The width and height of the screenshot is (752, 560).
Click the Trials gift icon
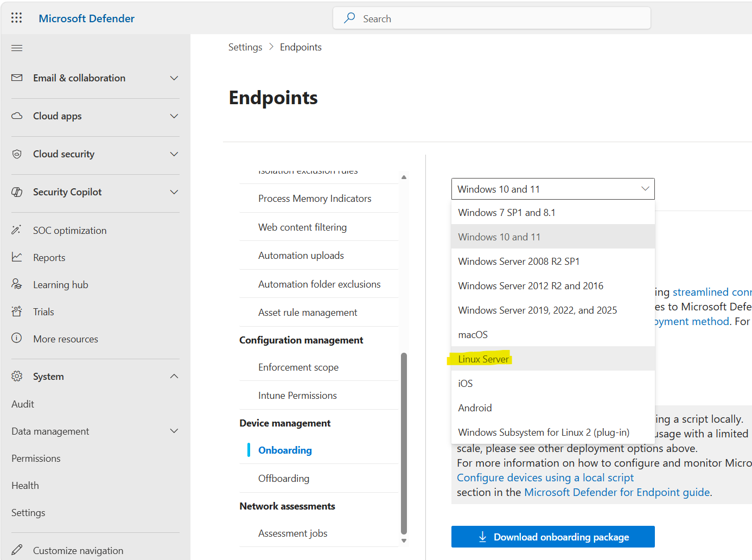click(x=17, y=311)
